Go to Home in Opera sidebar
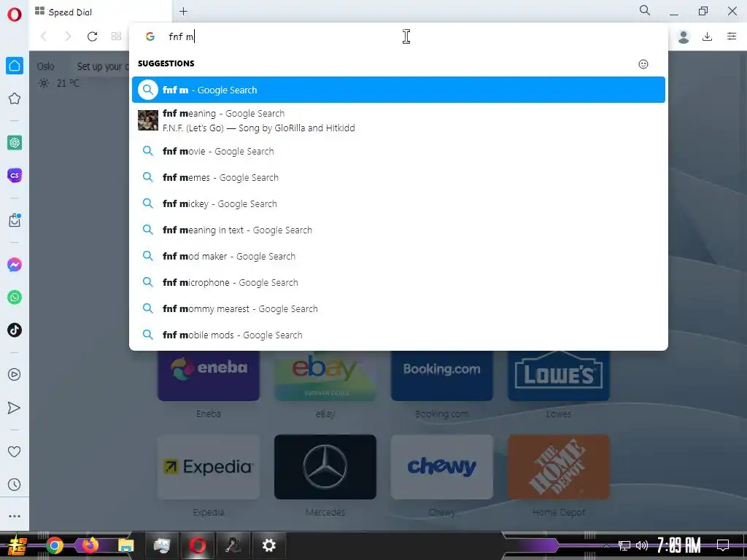Viewport: 747px width, 560px height. pos(15,66)
